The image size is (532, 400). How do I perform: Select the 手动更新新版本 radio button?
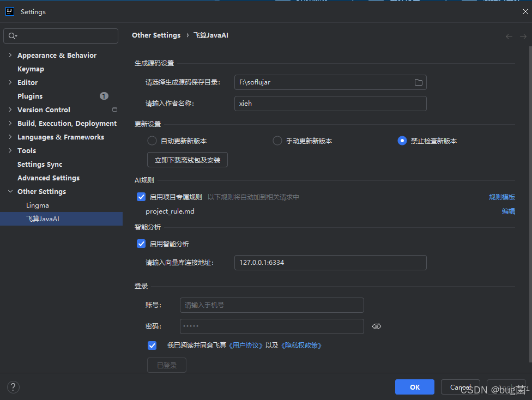[277, 141]
